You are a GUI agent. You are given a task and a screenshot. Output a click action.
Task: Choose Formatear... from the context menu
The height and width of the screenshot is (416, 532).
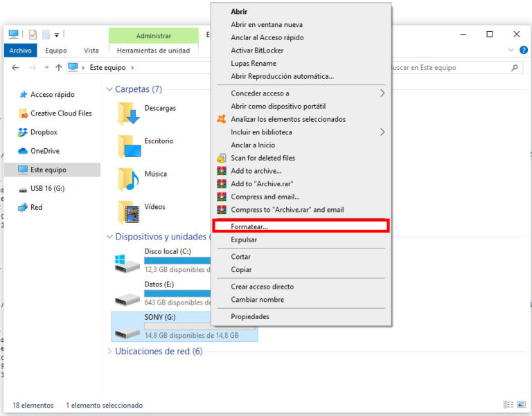(249, 227)
